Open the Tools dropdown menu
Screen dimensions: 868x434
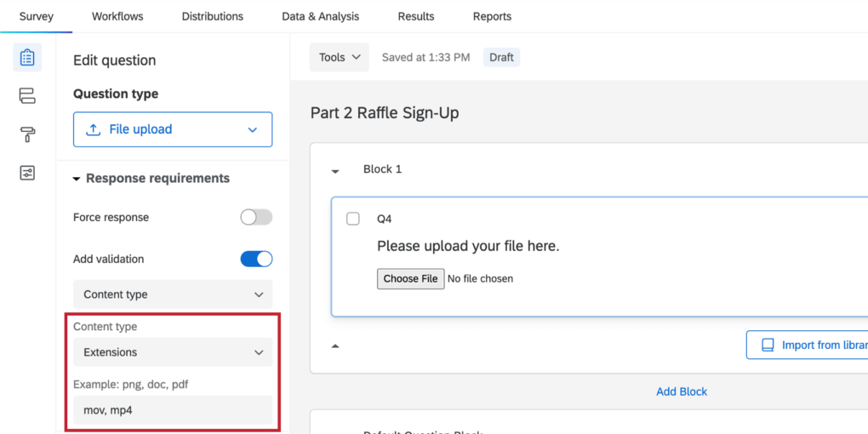pos(340,57)
